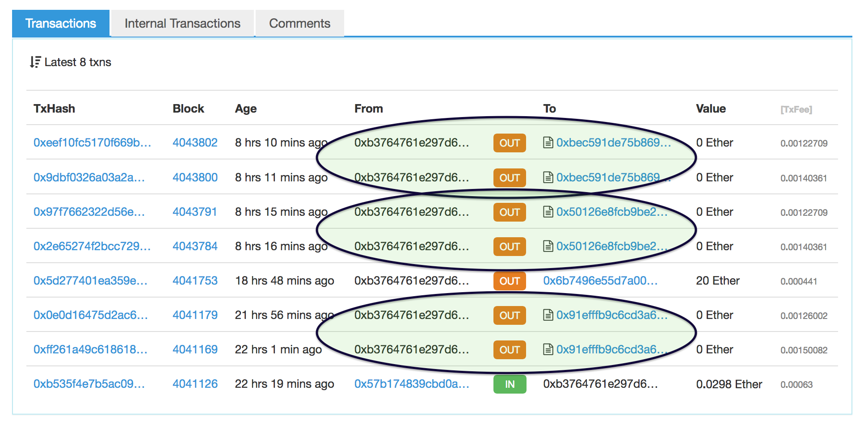Click the 20 Ether value
868x428 pixels.
coord(718,281)
